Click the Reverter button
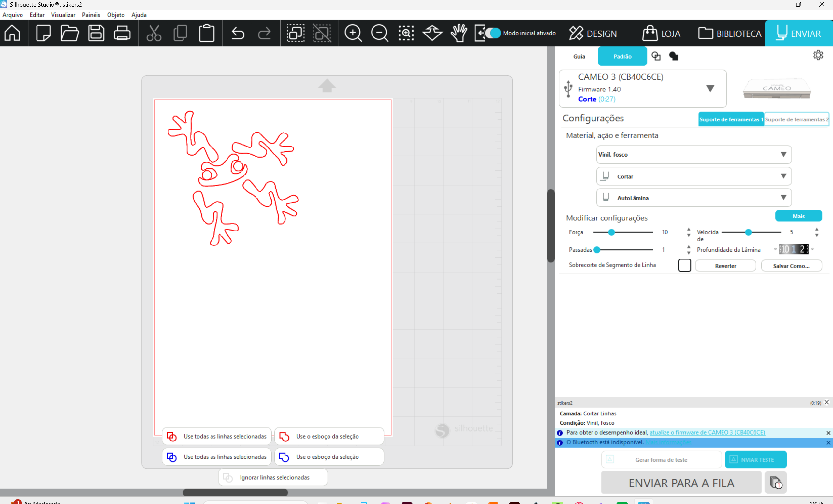This screenshot has width=833, height=504. pos(725,266)
